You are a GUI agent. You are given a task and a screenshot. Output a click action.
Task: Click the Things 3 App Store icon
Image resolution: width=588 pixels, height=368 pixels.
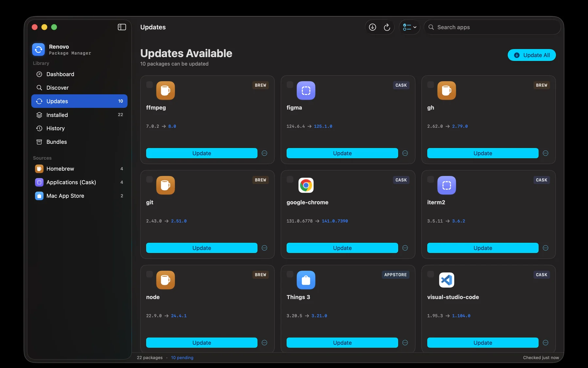306,280
